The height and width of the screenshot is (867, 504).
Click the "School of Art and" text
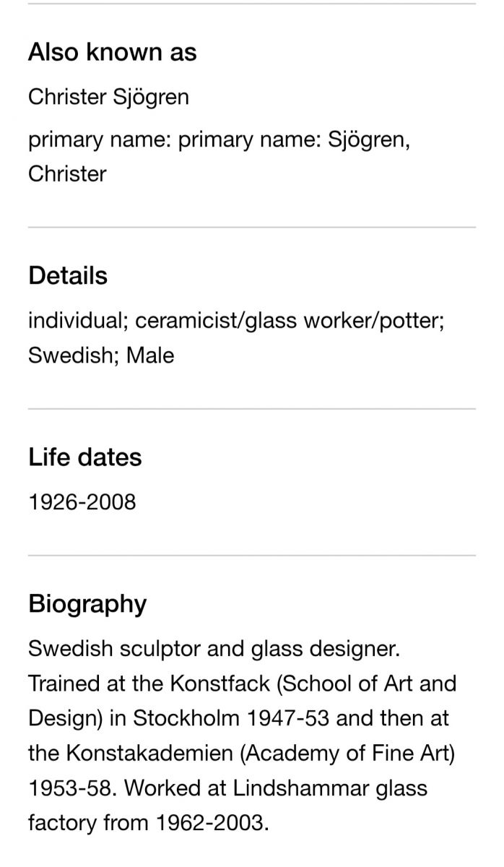pos(358,683)
